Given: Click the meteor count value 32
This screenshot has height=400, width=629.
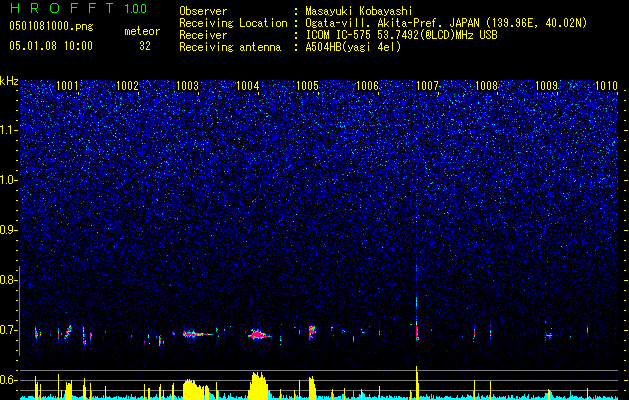Looking at the screenshot, I should pos(145,46).
